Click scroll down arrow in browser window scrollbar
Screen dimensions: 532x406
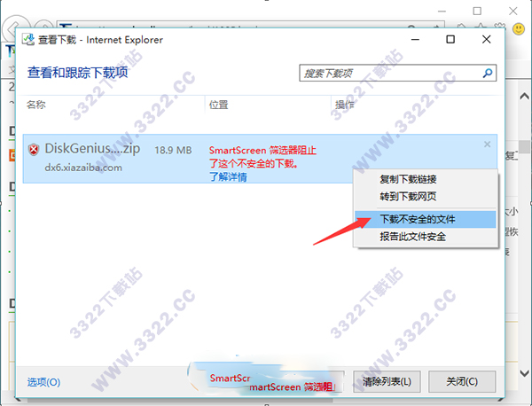(525, 373)
